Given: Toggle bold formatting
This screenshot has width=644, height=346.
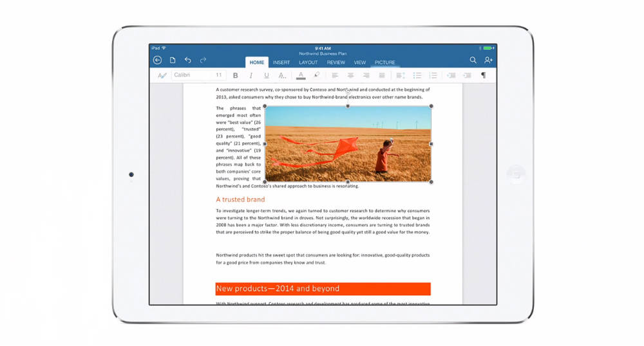Looking at the screenshot, I should click(x=235, y=75).
